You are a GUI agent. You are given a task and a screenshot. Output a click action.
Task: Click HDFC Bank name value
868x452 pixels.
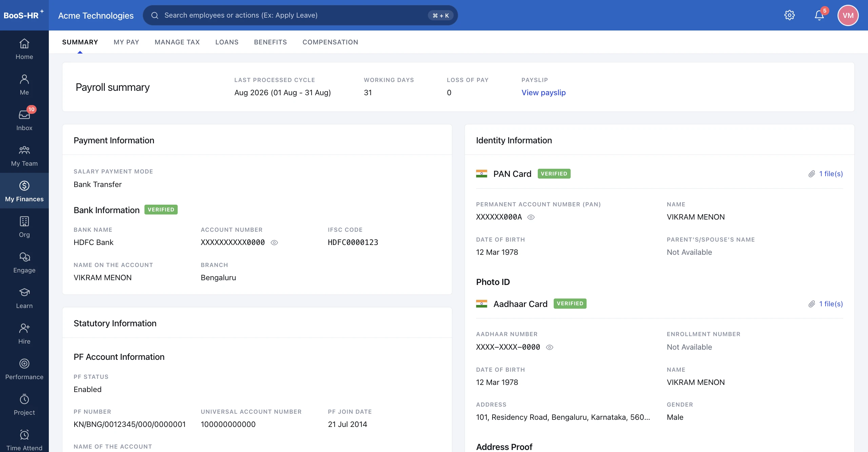94,243
